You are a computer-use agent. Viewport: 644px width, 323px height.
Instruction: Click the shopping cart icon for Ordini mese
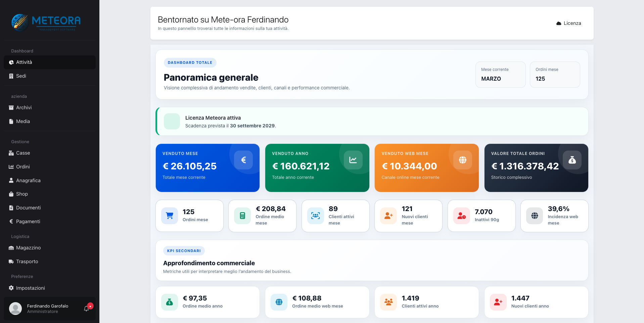(170, 216)
